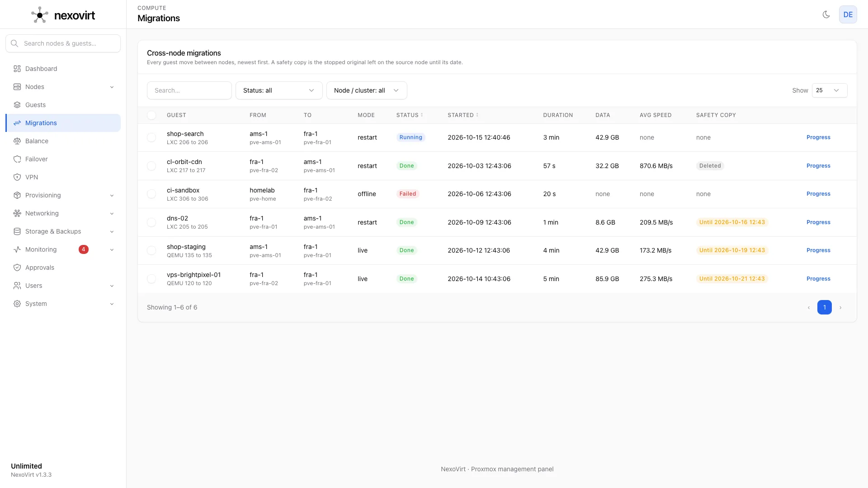Open Progress for shop-search
Image resolution: width=868 pixels, height=488 pixels.
pyautogui.click(x=818, y=137)
